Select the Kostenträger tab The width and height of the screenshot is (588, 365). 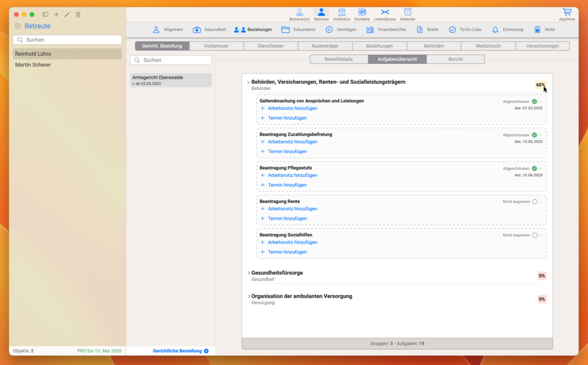[x=325, y=46]
